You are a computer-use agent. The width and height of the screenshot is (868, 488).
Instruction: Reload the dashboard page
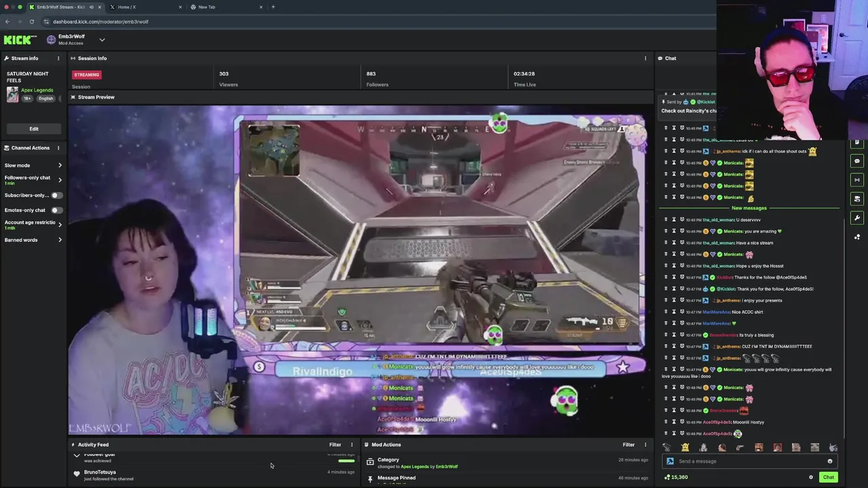tap(31, 22)
